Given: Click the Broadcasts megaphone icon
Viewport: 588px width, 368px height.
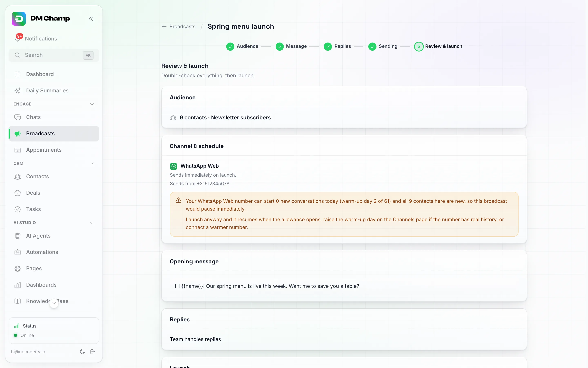Looking at the screenshot, I should 18,134.
